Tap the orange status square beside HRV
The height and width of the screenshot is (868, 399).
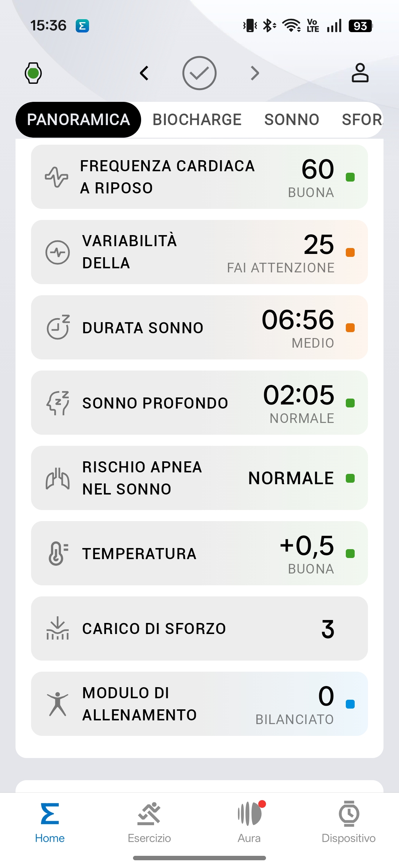(x=350, y=252)
